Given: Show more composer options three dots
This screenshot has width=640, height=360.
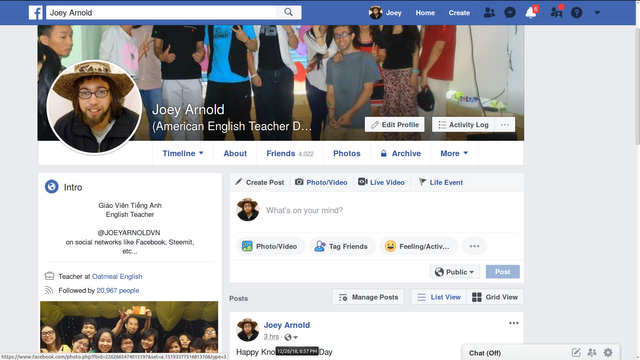Looking at the screenshot, I should [x=474, y=247].
